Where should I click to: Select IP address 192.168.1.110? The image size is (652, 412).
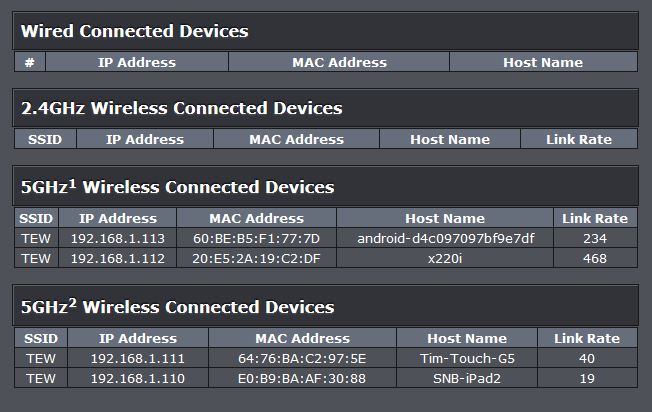[x=138, y=378]
